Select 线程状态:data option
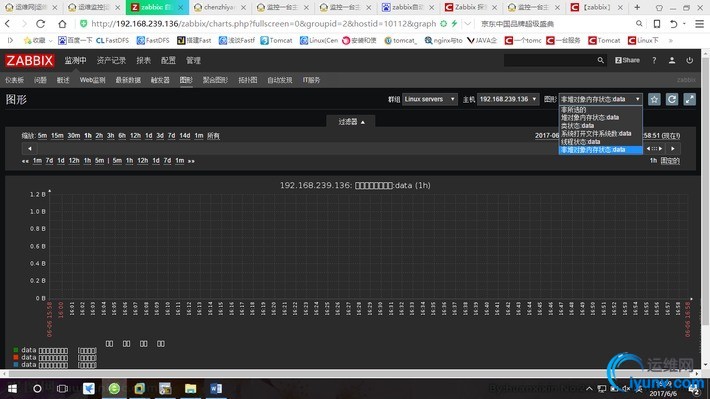The width and height of the screenshot is (710, 399). point(600,142)
